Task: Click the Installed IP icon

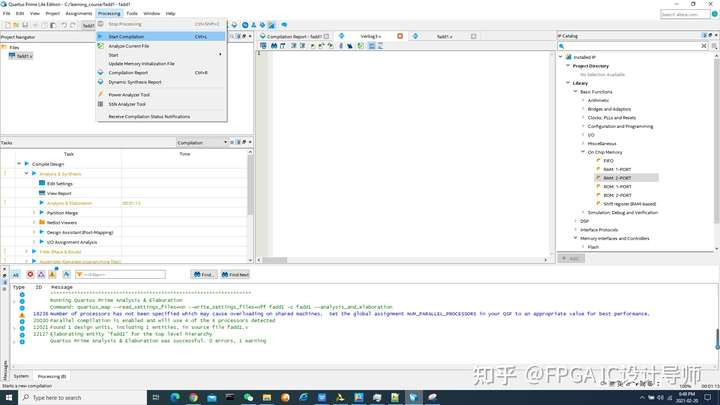Action: (x=568, y=57)
